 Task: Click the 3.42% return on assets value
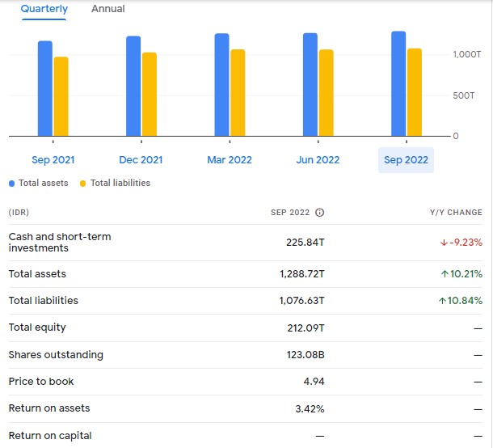(x=310, y=409)
